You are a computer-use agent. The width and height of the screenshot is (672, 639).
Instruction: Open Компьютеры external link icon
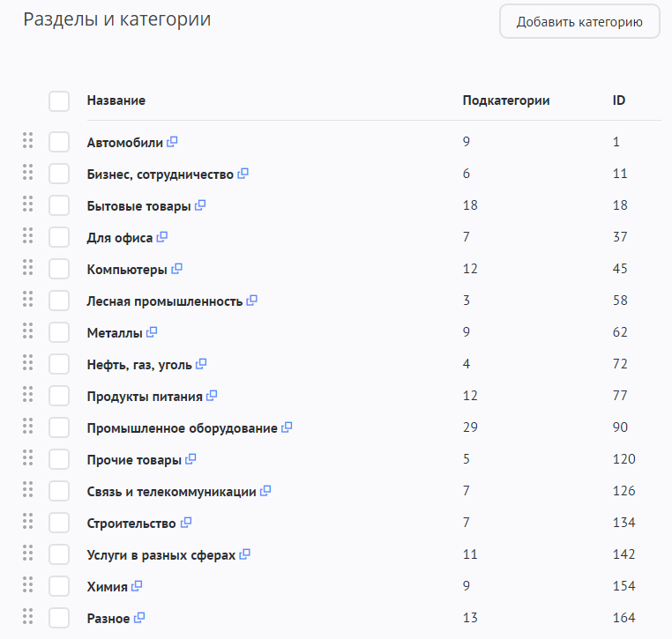[x=176, y=269]
